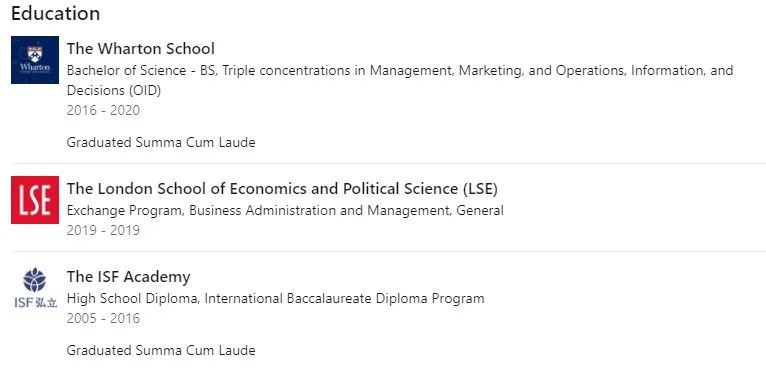Image resolution: width=766 pixels, height=368 pixels.
Task: Click the 2019 - 2019 date range
Action: (103, 230)
